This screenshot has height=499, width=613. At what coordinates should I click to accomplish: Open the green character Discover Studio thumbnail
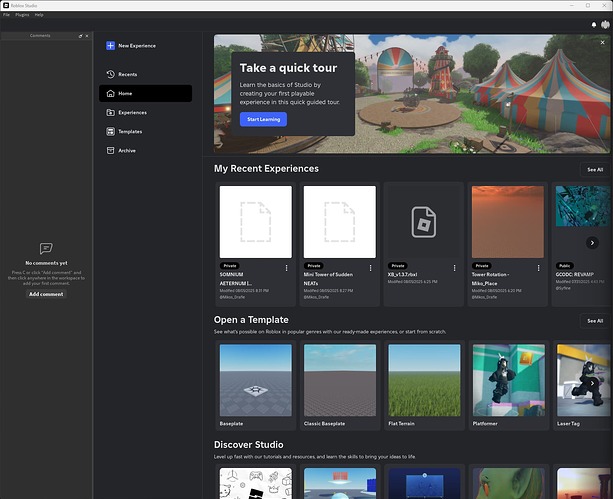click(509, 483)
